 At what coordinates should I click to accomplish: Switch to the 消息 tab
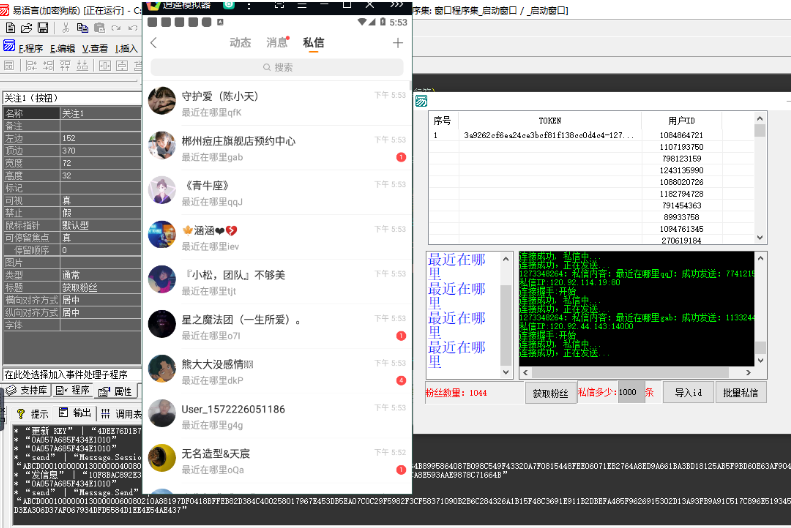click(x=277, y=43)
